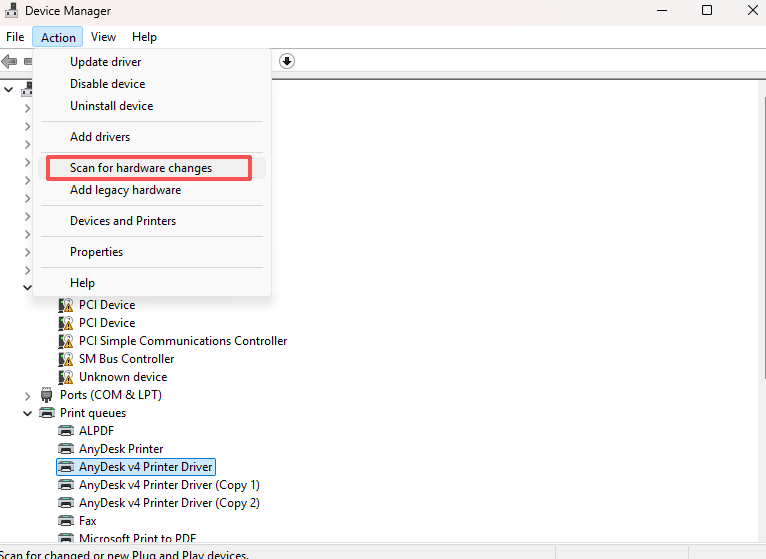Select the ALPDF print queue
This screenshot has width=766, height=559.
[x=96, y=431]
